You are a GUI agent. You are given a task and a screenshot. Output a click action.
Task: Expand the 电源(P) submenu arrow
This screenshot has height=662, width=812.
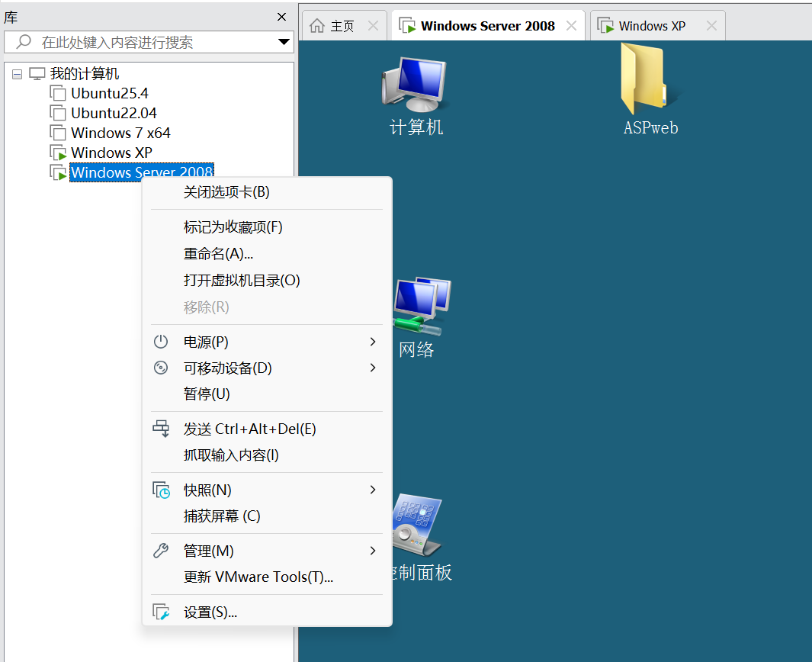[372, 342]
